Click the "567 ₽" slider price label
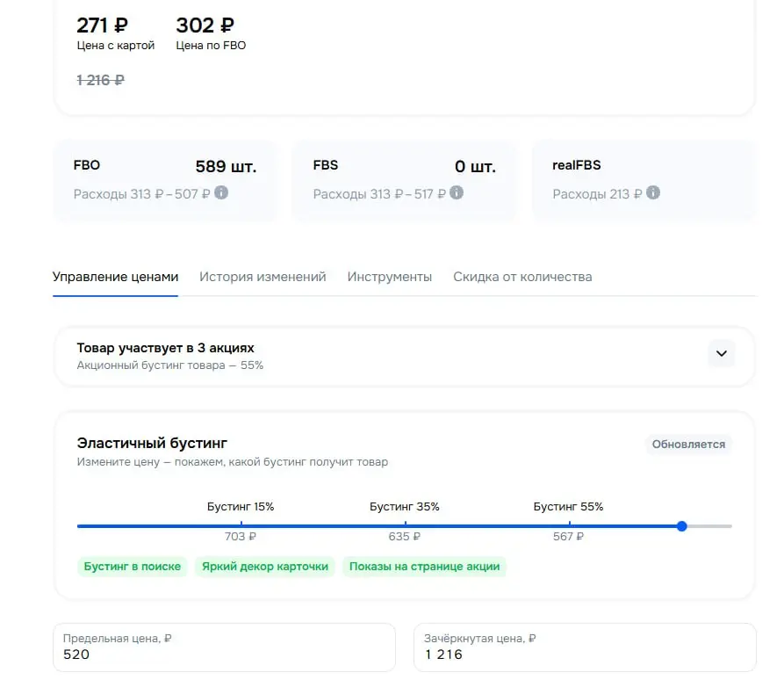The width and height of the screenshot is (784, 680). pos(569,537)
